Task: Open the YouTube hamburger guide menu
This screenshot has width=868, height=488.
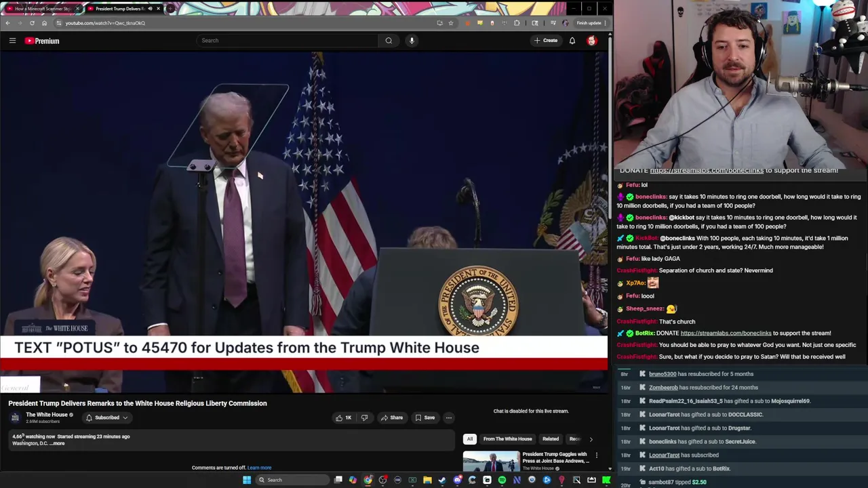Action: coord(12,41)
